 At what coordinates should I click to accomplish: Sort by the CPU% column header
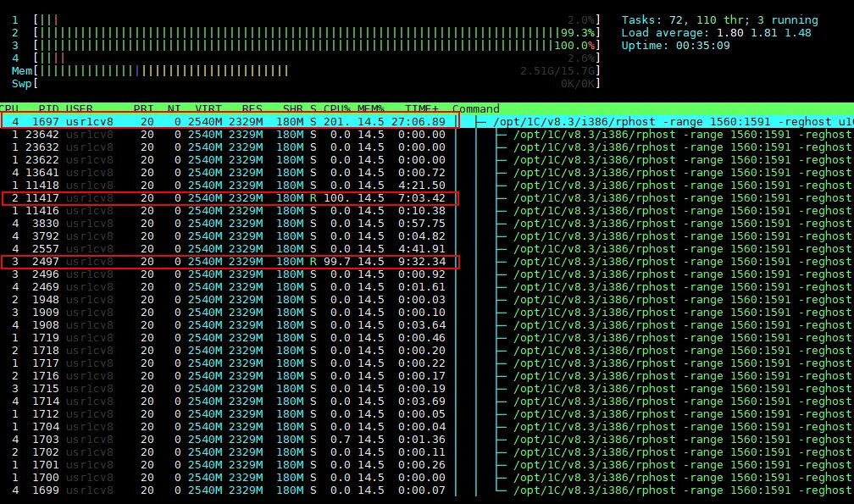[x=337, y=108]
